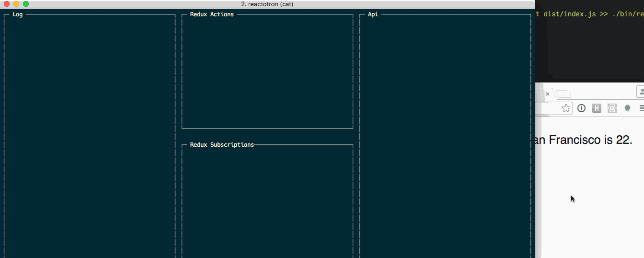This screenshot has width=644, height=258.
Task: Select the Api panel title
Action: point(373,14)
